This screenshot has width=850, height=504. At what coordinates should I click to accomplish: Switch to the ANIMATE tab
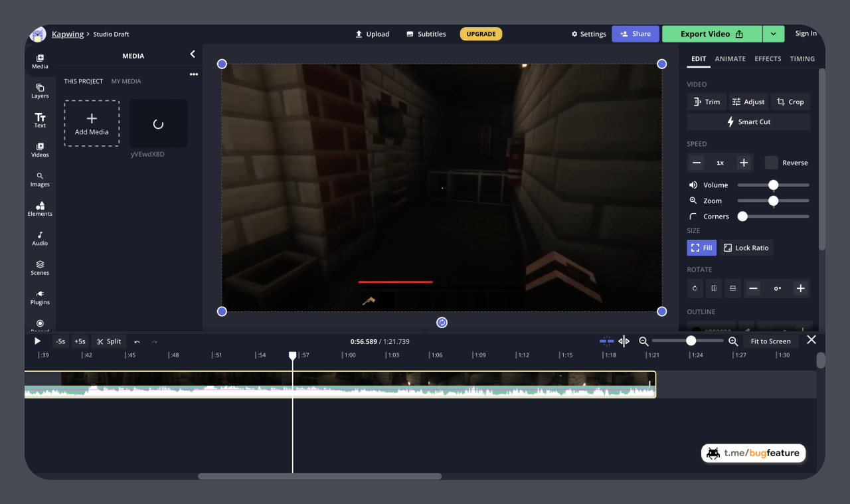click(730, 58)
